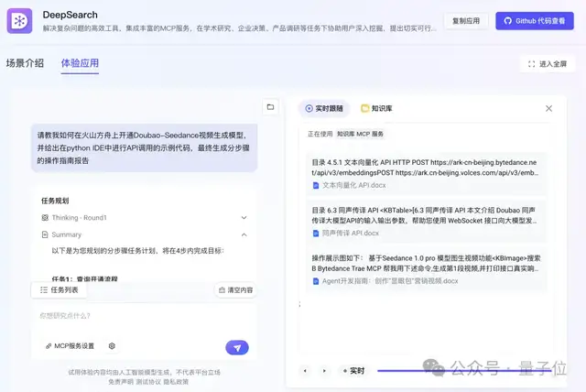586x392 pixels.
Task: Select the 体验应用 tab
Action: (x=80, y=63)
